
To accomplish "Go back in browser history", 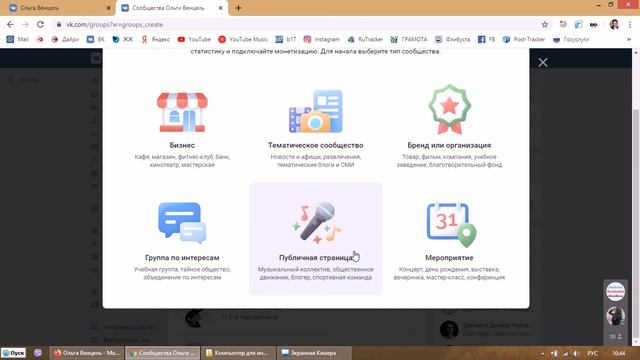I will [10, 24].
